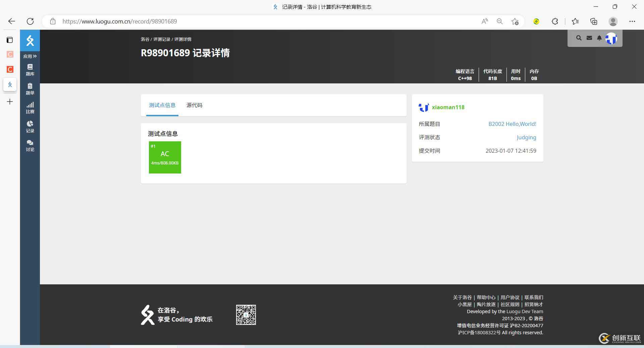Click the browser back arrow
The width and height of the screenshot is (644, 348).
click(x=12, y=21)
